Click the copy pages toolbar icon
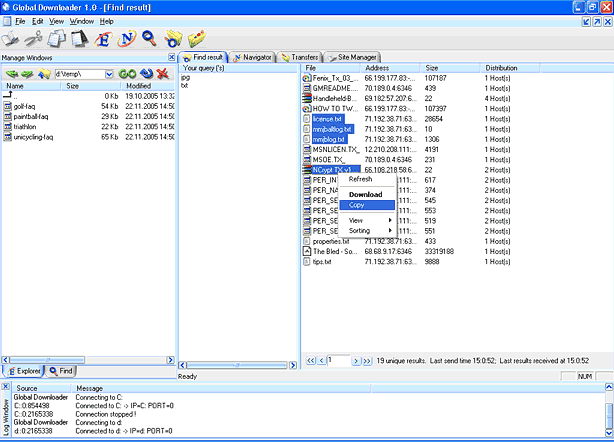The image size is (614, 442). click(57, 39)
